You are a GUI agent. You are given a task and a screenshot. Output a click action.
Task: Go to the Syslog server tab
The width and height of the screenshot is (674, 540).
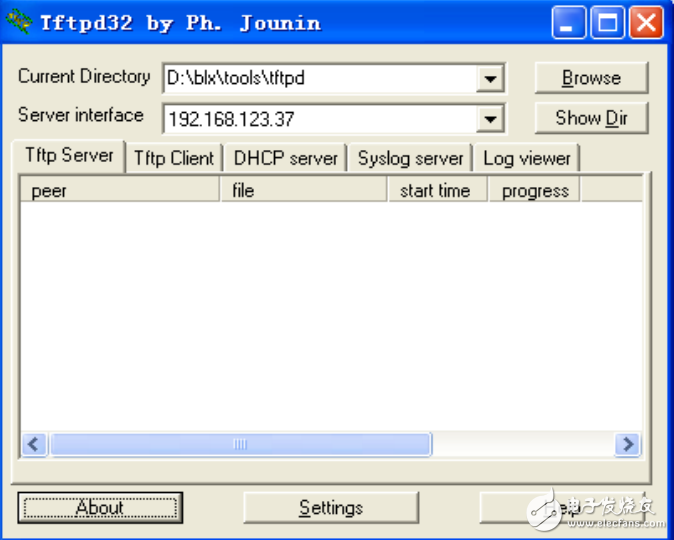click(410, 158)
